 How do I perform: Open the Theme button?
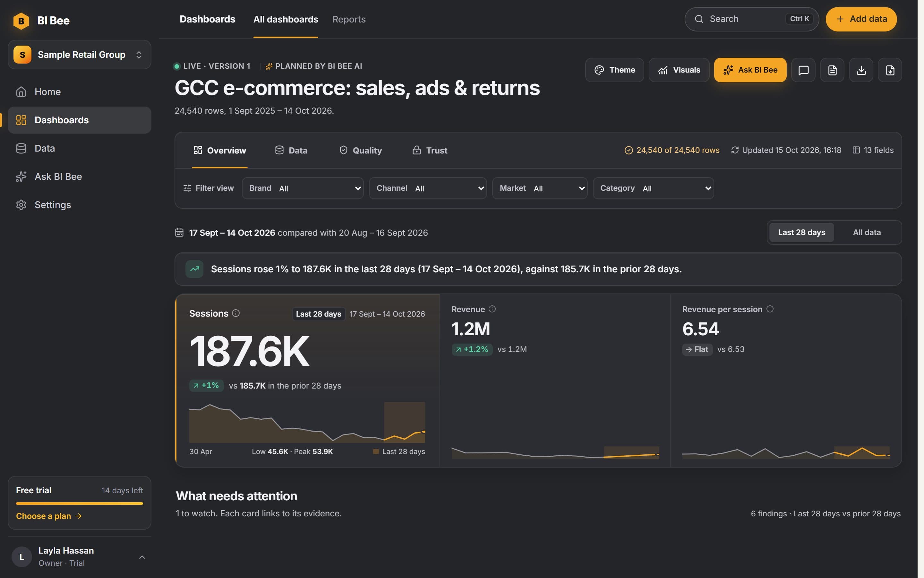click(614, 70)
